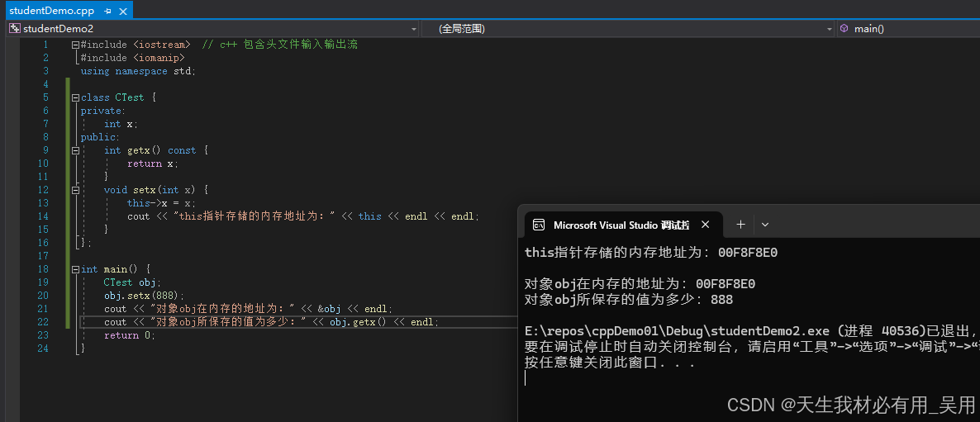Select the Microsoft Visual Studio 调试控制台 tab

[x=622, y=225]
